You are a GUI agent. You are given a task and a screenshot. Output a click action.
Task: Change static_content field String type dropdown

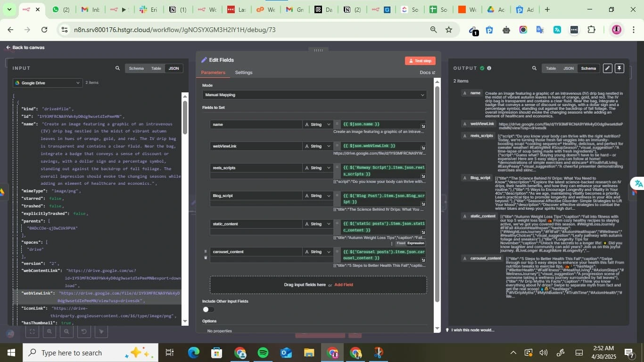[x=318, y=224]
